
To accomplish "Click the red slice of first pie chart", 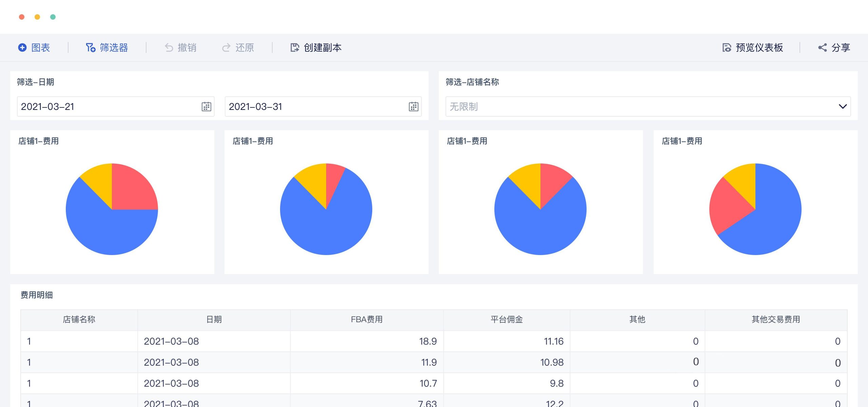I will coord(132,188).
